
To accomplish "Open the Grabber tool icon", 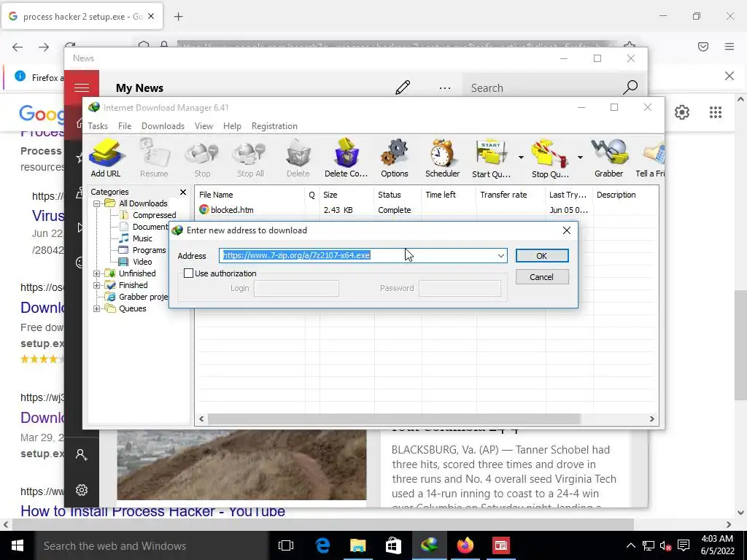I will click(x=609, y=158).
